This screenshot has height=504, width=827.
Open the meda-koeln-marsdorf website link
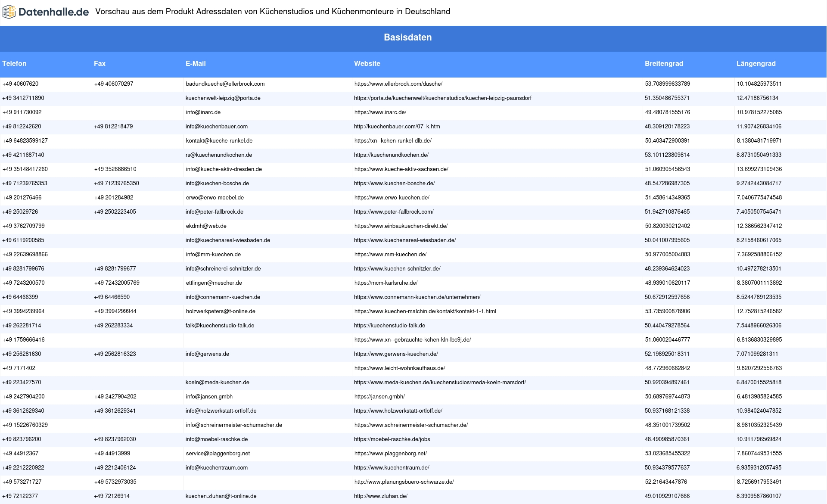tap(440, 383)
